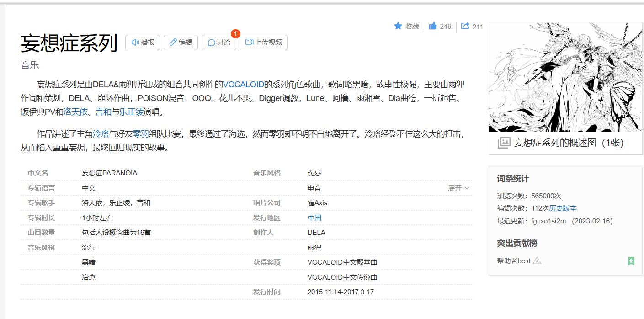Click the red badge on the 讨论 button

pos(234,33)
